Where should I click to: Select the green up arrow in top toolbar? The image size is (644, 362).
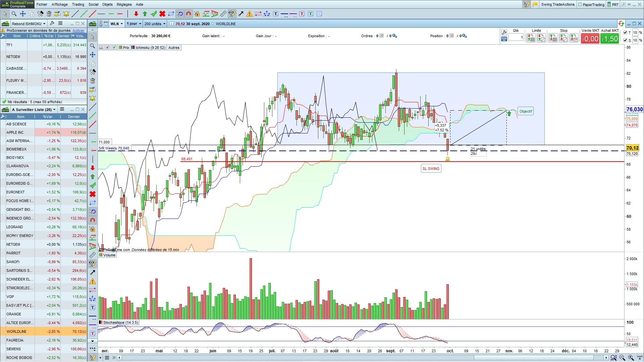tap(145, 14)
